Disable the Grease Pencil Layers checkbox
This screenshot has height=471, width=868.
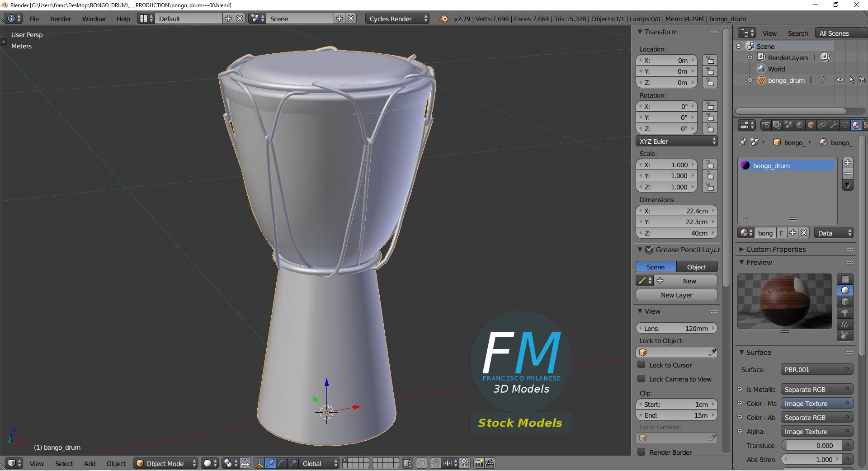point(649,250)
